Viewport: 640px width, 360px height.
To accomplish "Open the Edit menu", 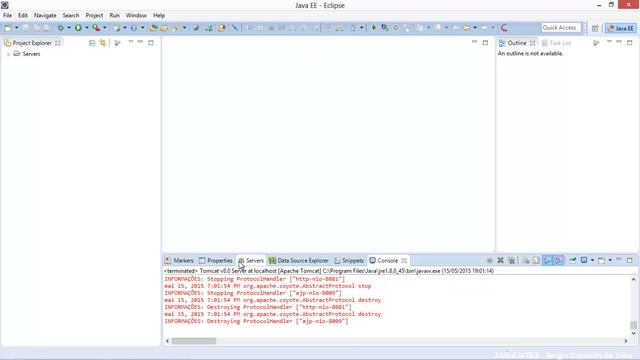I will [x=23, y=15].
